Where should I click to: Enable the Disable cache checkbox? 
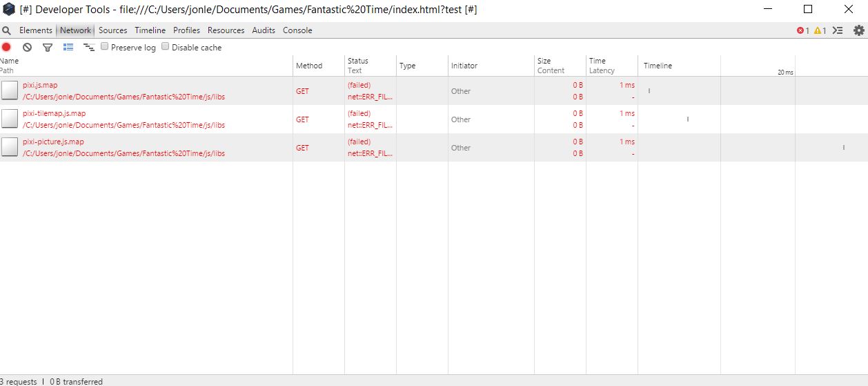(x=166, y=46)
